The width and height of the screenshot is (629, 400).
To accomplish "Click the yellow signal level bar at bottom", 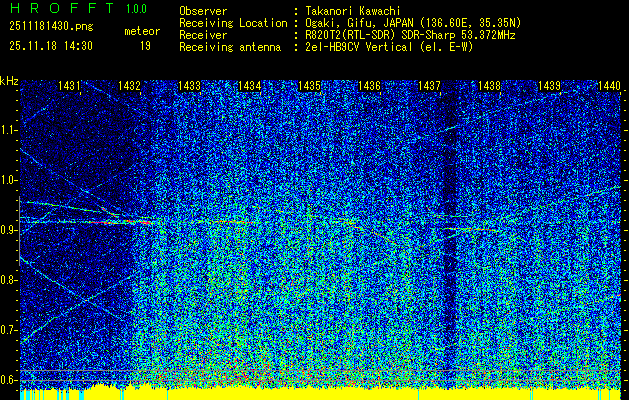I will pos(320,394).
